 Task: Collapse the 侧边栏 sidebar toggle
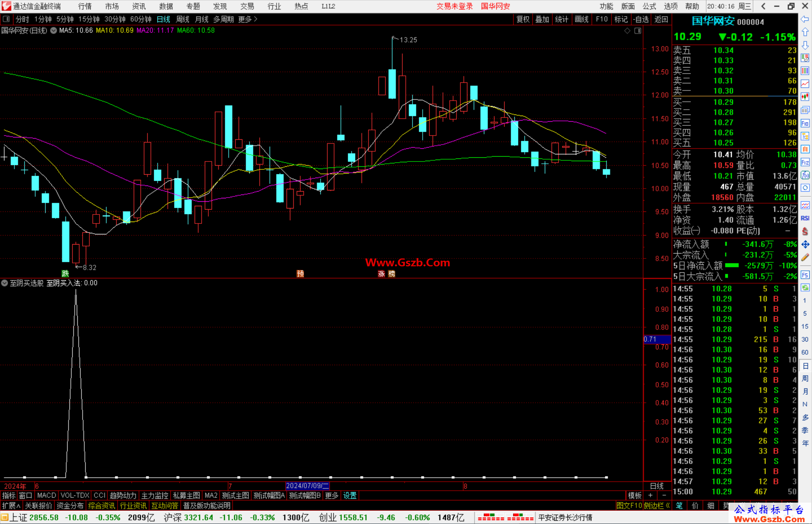click(x=657, y=506)
